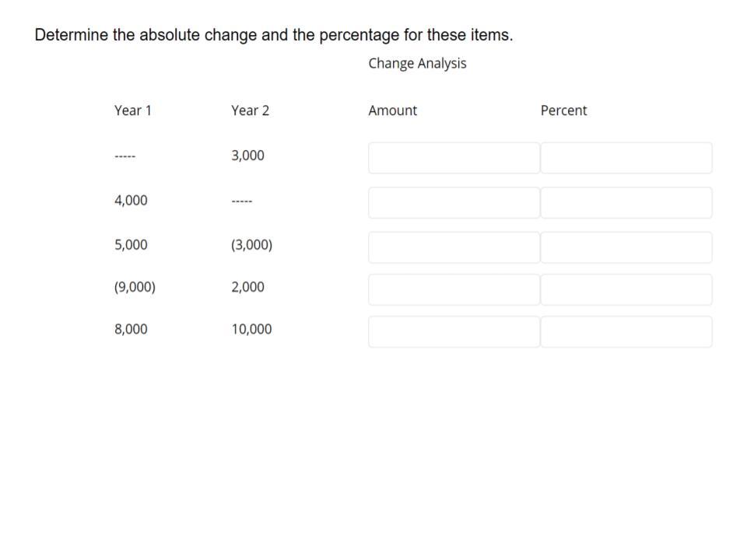Click the Percent field beside 2,000
The image size is (747, 560).
pos(627,289)
